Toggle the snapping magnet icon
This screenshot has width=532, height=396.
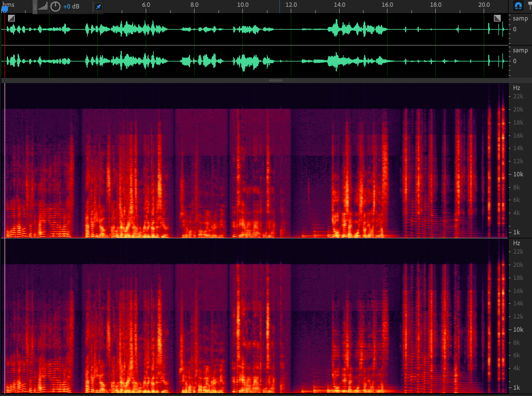tap(518, 6)
